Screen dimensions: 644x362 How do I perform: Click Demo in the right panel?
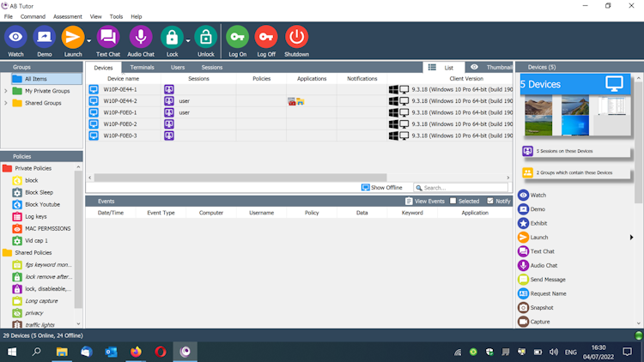pyautogui.click(x=532, y=209)
